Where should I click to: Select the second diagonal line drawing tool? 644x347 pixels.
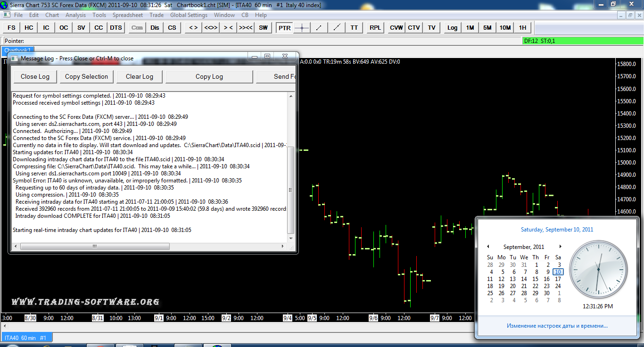tap(337, 28)
